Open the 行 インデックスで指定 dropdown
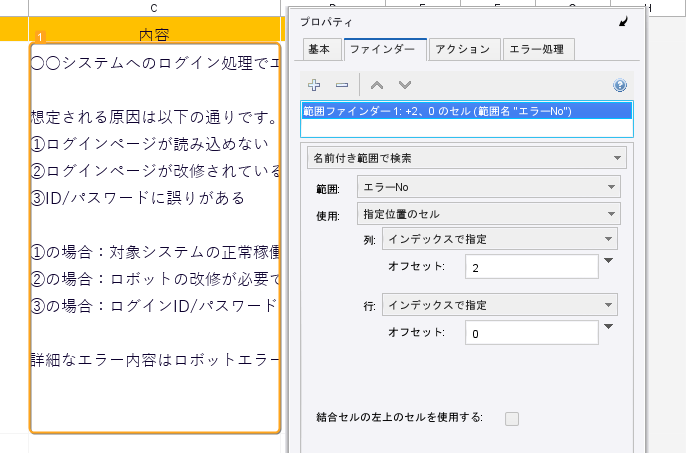 pyautogui.click(x=500, y=305)
